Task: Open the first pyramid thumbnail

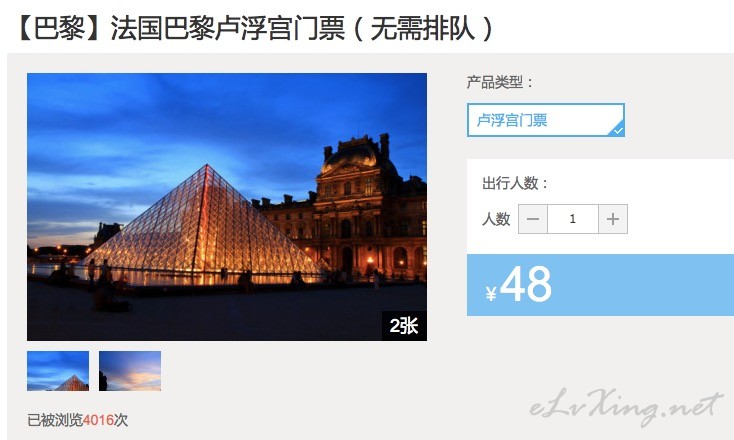Action: coord(58,371)
